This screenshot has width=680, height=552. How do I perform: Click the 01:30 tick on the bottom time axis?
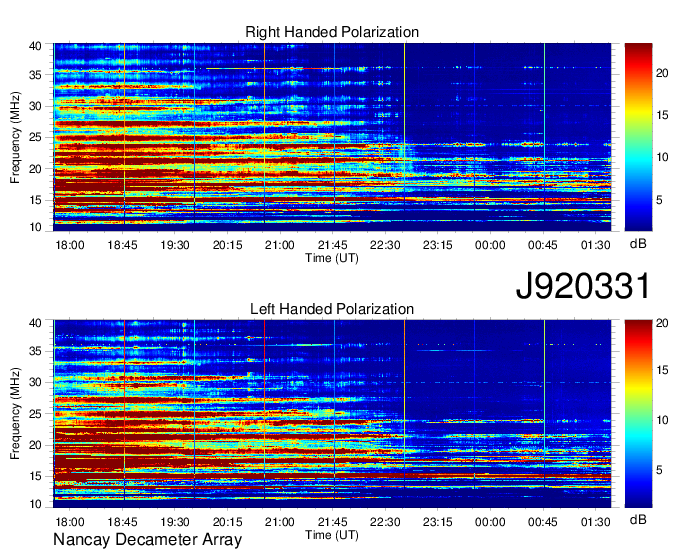[x=595, y=522]
